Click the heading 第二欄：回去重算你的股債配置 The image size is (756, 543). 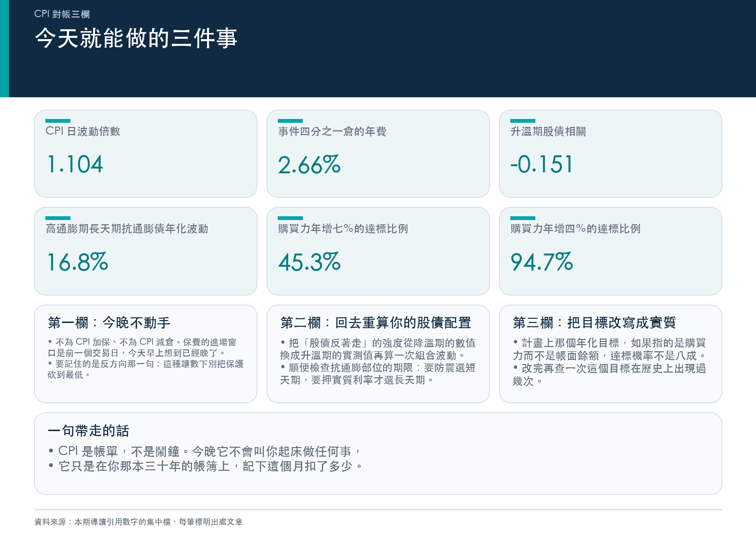376,323
